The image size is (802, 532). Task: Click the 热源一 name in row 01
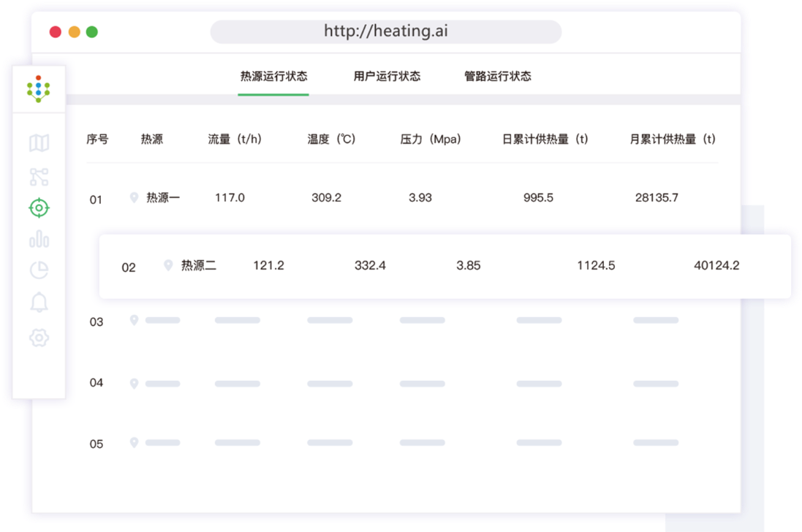point(163,197)
